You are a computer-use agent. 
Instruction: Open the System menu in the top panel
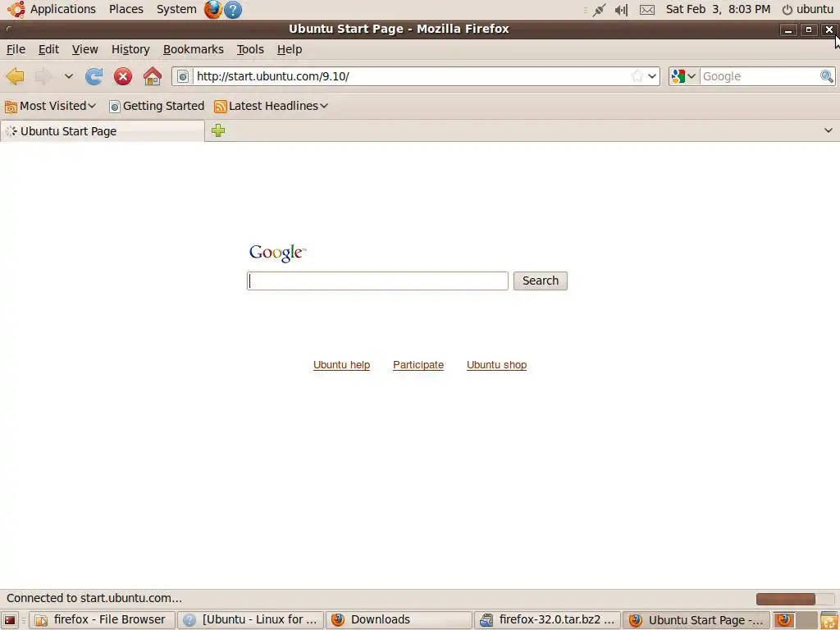[176, 9]
